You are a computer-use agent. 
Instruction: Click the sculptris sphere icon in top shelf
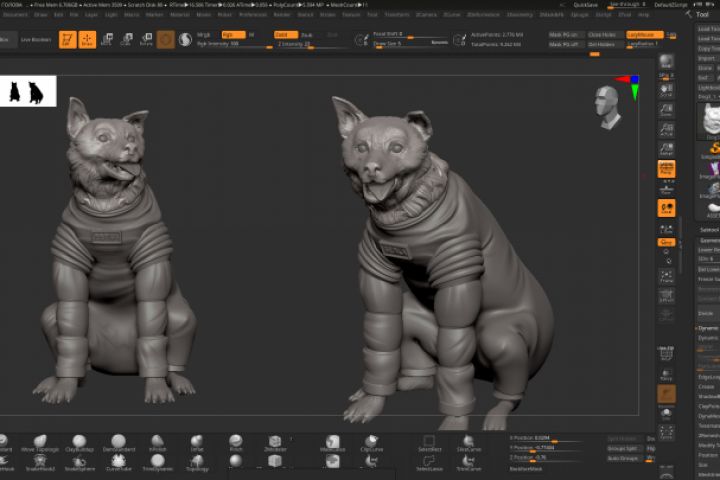point(185,40)
